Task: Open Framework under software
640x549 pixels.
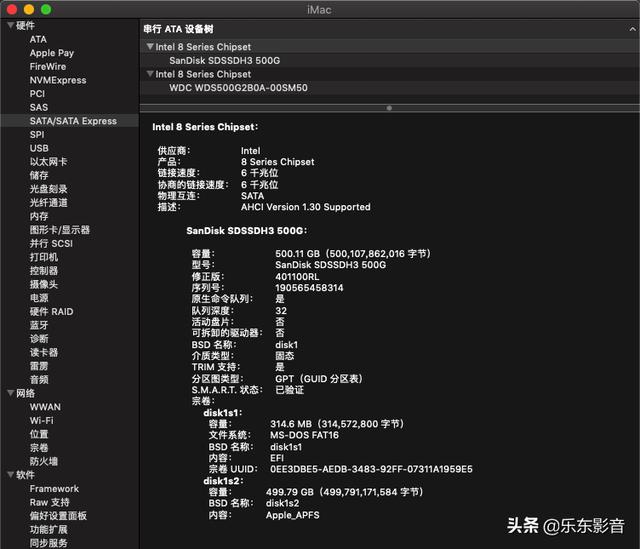Action: coord(54,489)
